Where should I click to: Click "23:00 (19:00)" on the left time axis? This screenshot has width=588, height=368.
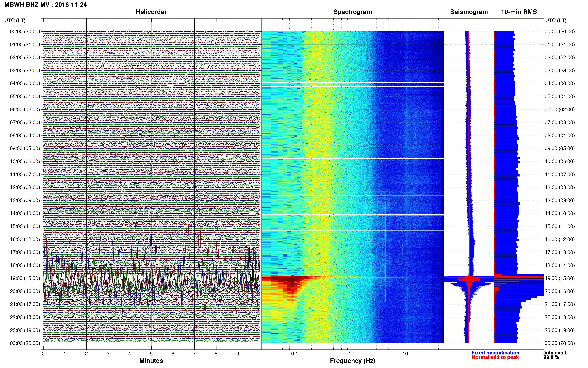tap(25, 330)
